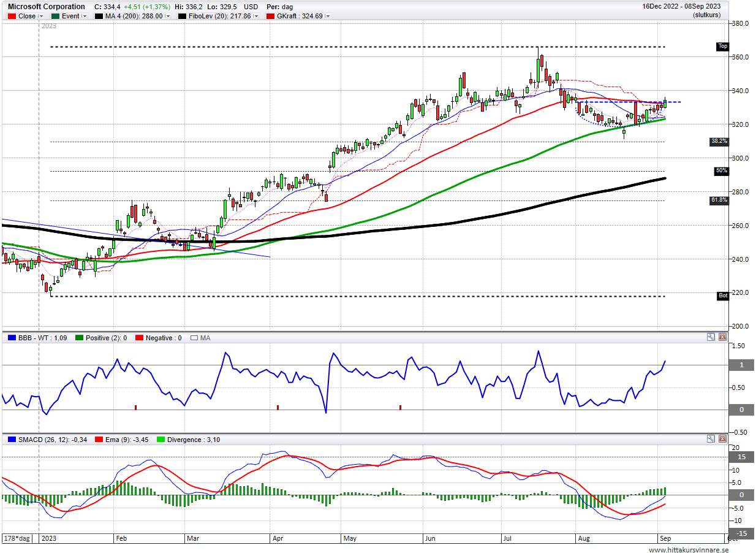This screenshot has width=756, height=553.
Task: Toggle the empty MA box in BBB panel
Action: pos(194,338)
